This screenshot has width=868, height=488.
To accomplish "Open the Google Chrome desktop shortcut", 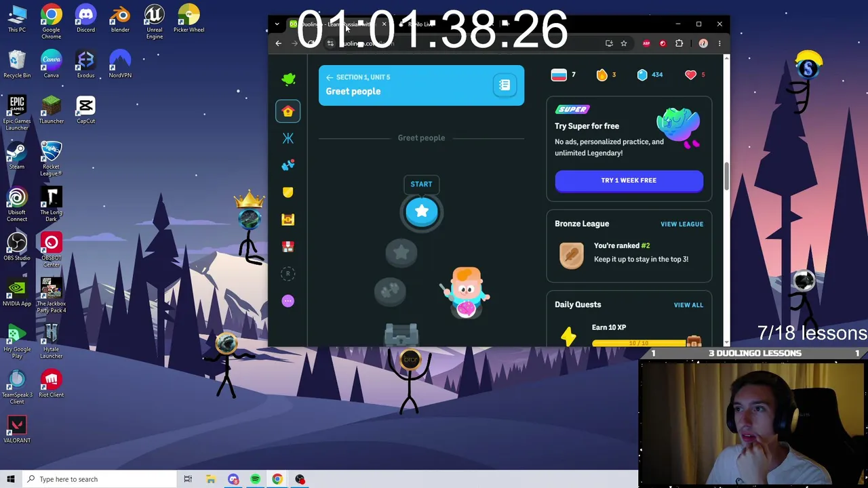I will click(51, 22).
